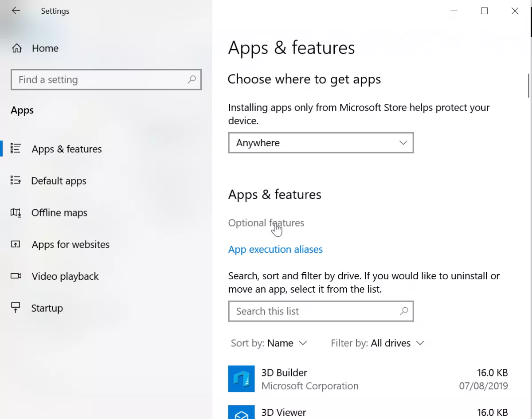Image resolution: width=532 pixels, height=419 pixels.
Task: Click the Apps & features list icon
Action: tap(16, 149)
